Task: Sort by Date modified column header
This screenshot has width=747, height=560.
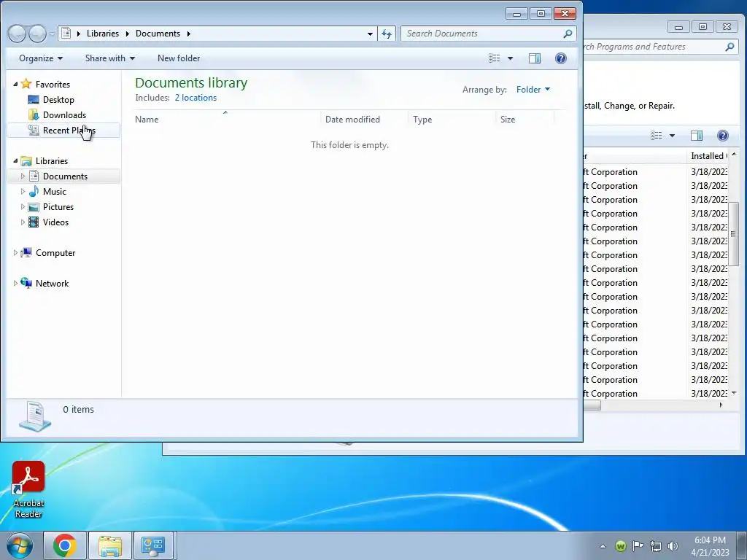Action: click(365, 119)
